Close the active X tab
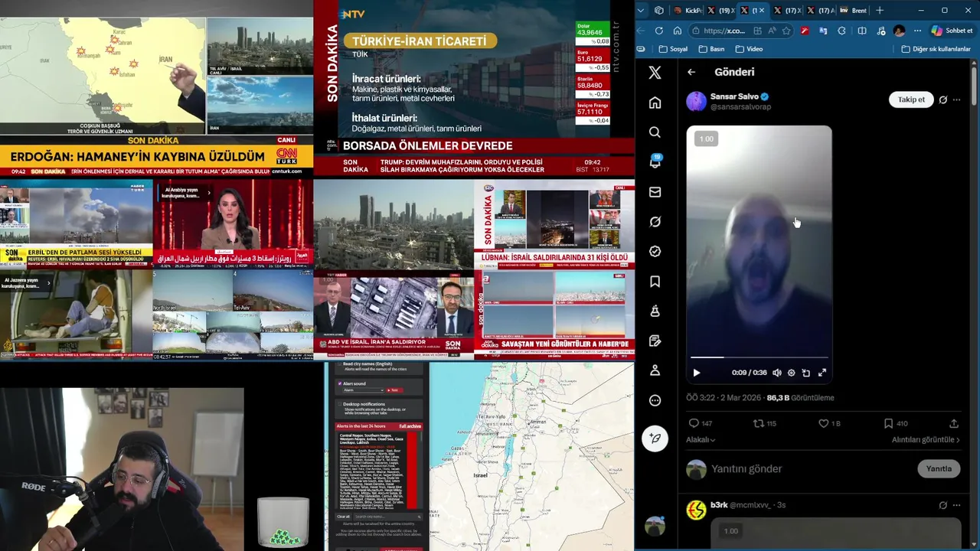 [x=762, y=10]
